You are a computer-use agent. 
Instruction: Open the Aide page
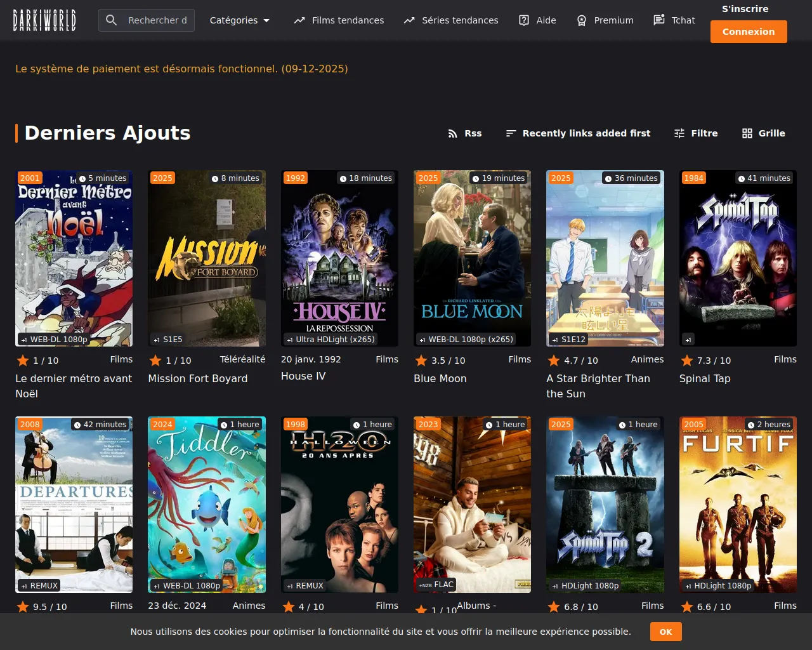point(537,20)
